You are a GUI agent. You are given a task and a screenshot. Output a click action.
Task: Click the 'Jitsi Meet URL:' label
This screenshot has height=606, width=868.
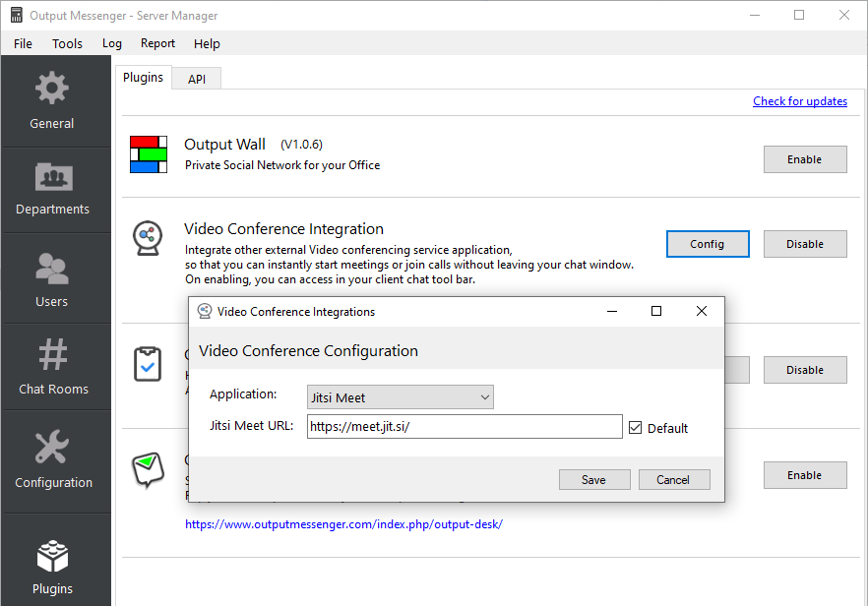pos(251,426)
